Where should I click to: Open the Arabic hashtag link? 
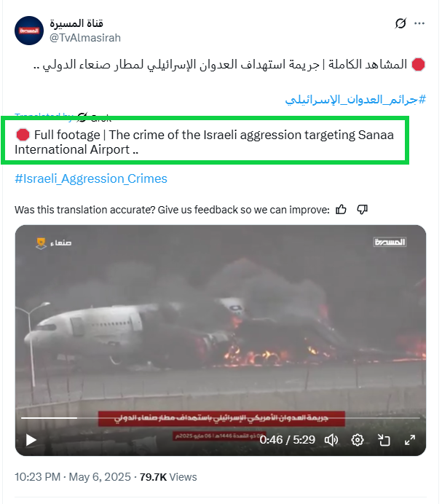click(355, 100)
